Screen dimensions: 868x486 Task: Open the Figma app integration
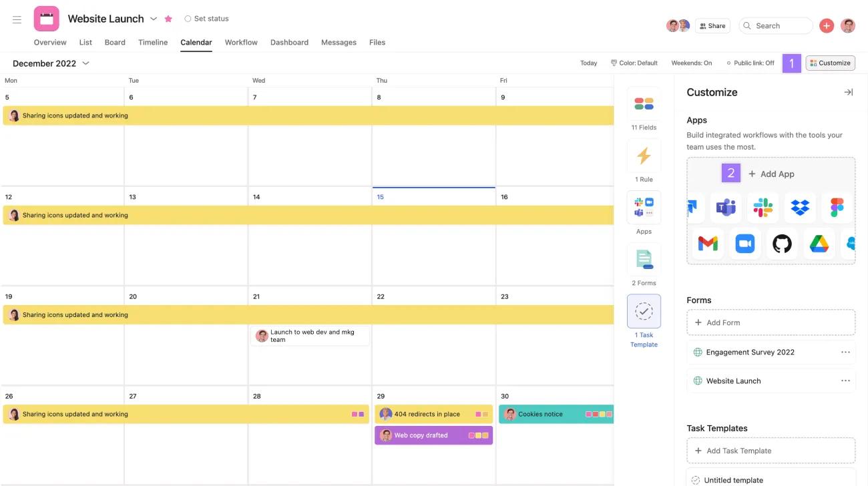pyautogui.click(x=837, y=208)
